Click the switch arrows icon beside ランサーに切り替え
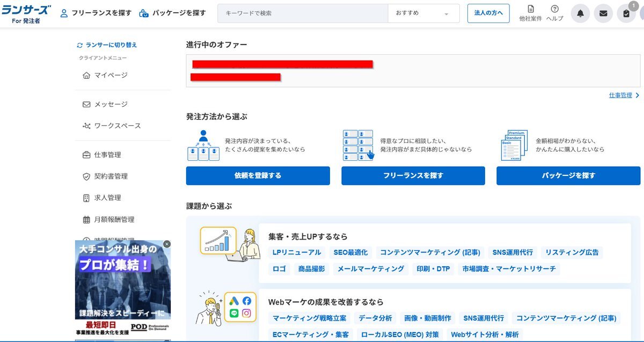Image resolution: width=644 pixels, height=342 pixels. click(x=80, y=45)
